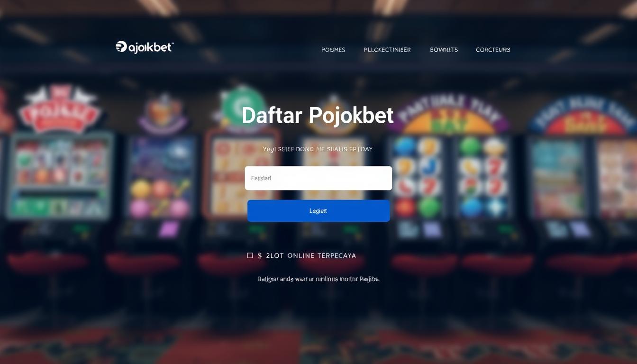Click the Daftar Pojokbet heading

[318, 115]
